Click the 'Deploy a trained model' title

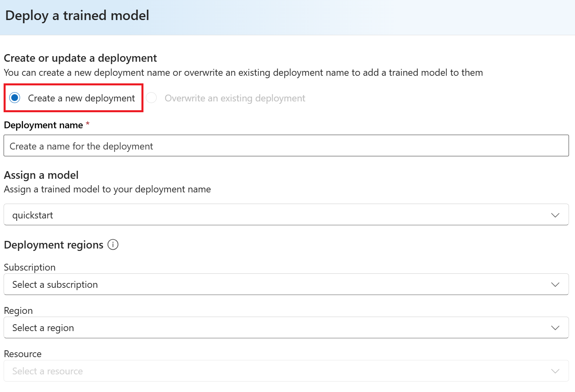(x=77, y=16)
